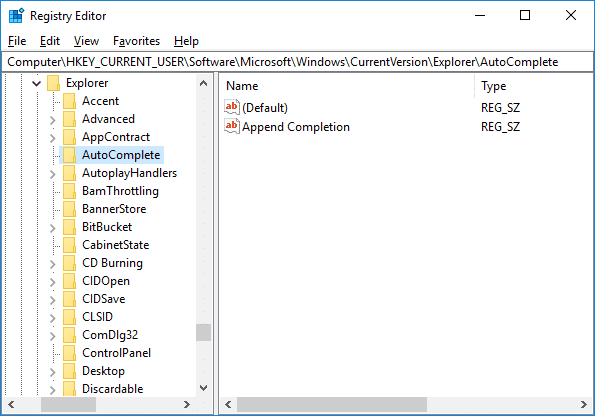Select the AutoComplete key label
Image resolution: width=595 pixels, height=416 pixels.
click(x=121, y=155)
